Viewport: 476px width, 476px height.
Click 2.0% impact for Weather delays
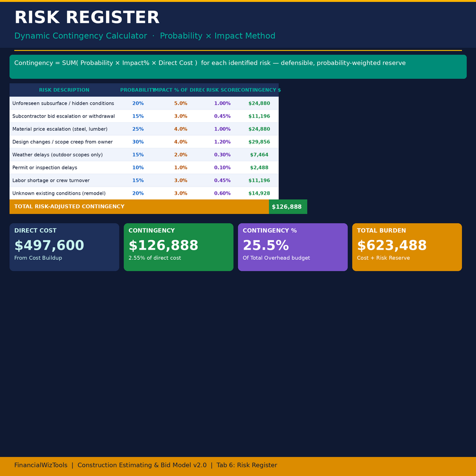tap(180, 155)
